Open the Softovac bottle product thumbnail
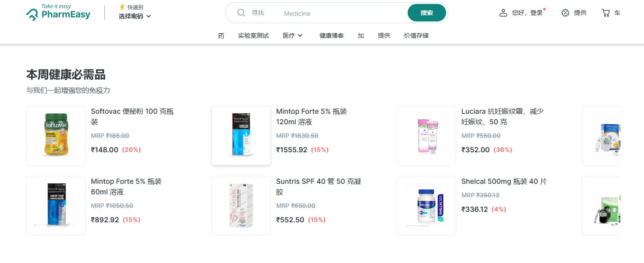This screenshot has height=263, width=644. click(x=56, y=136)
